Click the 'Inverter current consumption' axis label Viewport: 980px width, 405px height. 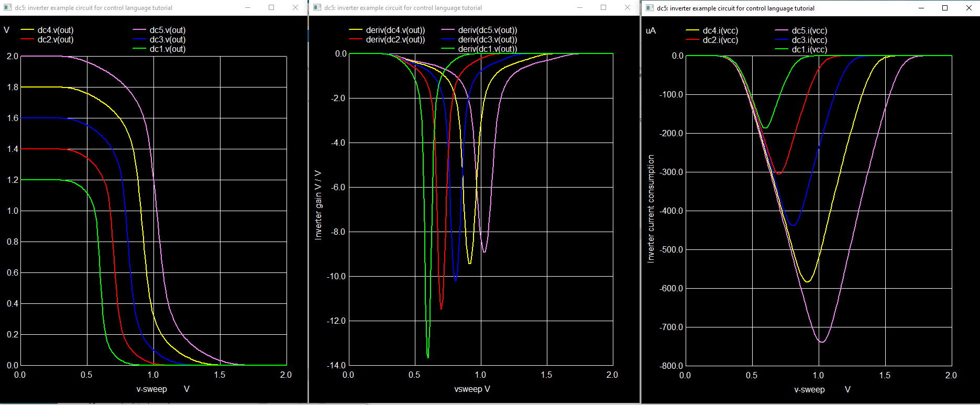pyautogui.click(x=651, y=209)
